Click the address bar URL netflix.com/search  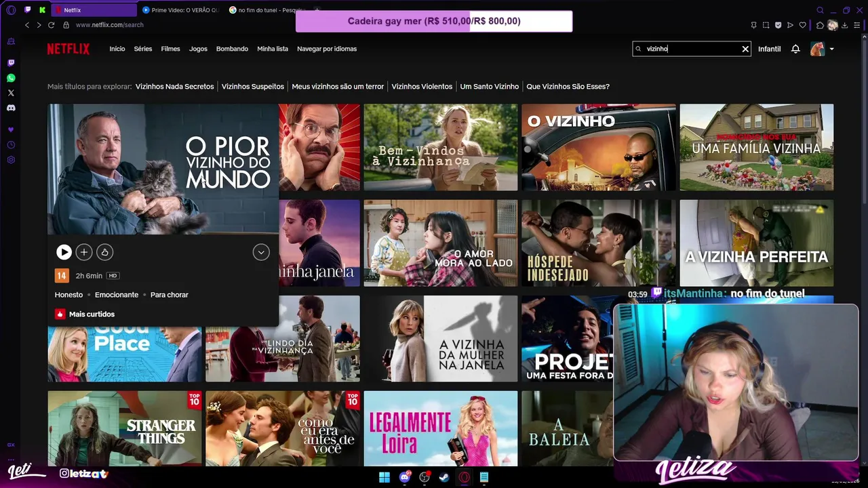(109, 25)
